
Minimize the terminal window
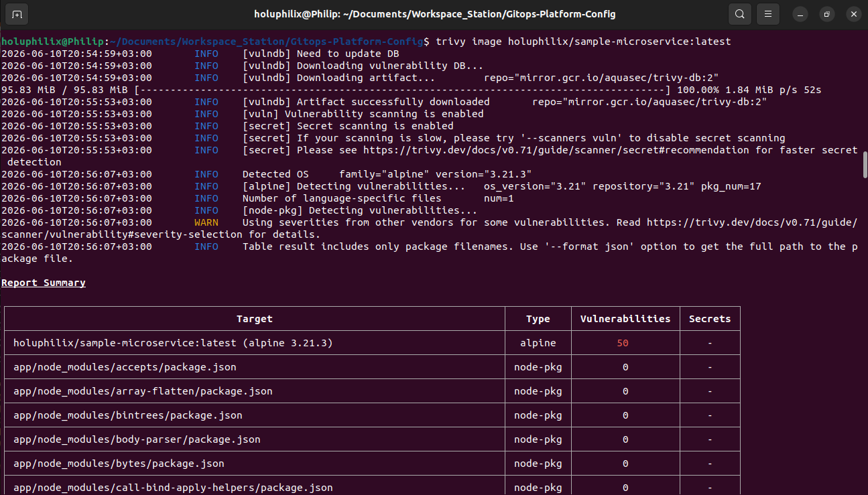(800, 14)
